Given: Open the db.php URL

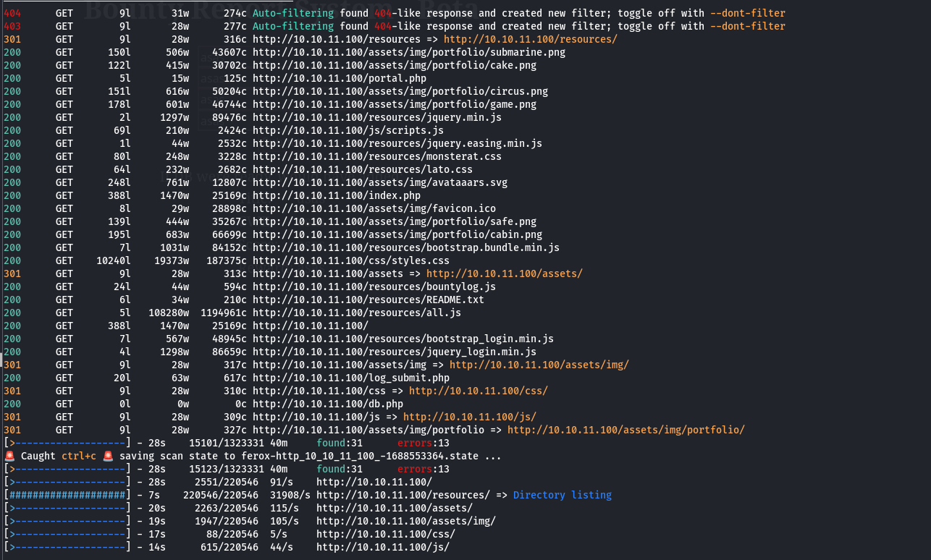Looking at the screenshot, I should 328,404.
